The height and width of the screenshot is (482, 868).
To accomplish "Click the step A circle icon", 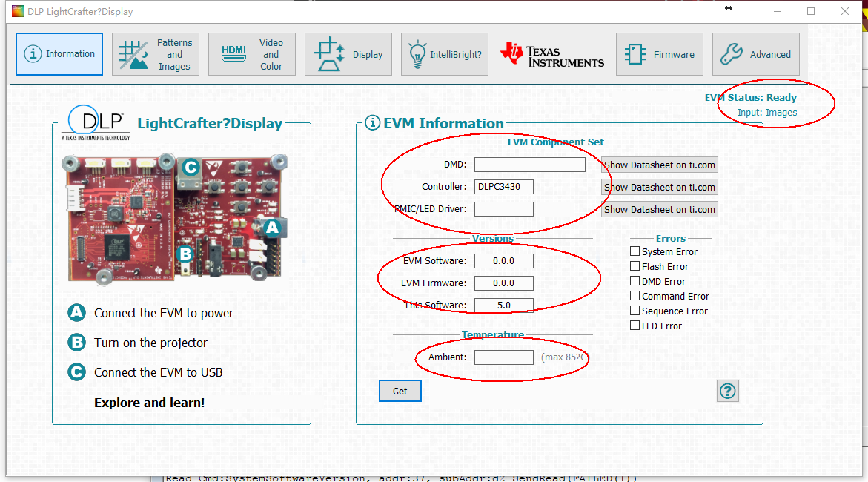I will [76, 312].
